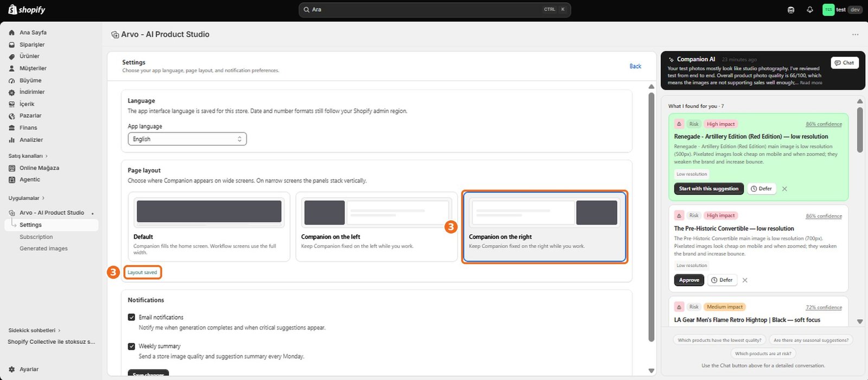The image size is (868, 380).
Task: Ask which products are at risk
Action: pyautogui.click(x=763, y=353)
